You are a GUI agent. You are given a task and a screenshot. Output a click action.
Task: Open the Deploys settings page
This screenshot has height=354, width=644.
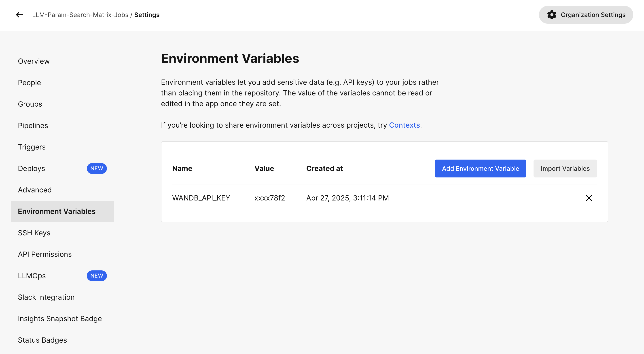pos(32,168)
